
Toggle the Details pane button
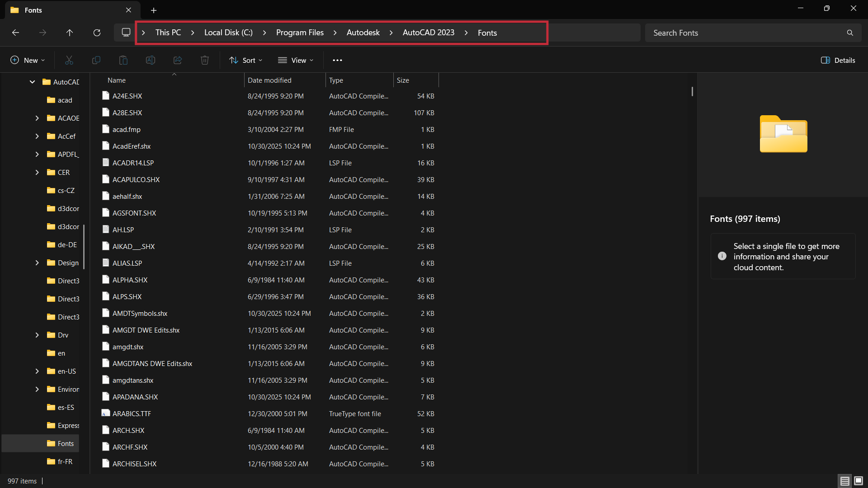point(838,60)
